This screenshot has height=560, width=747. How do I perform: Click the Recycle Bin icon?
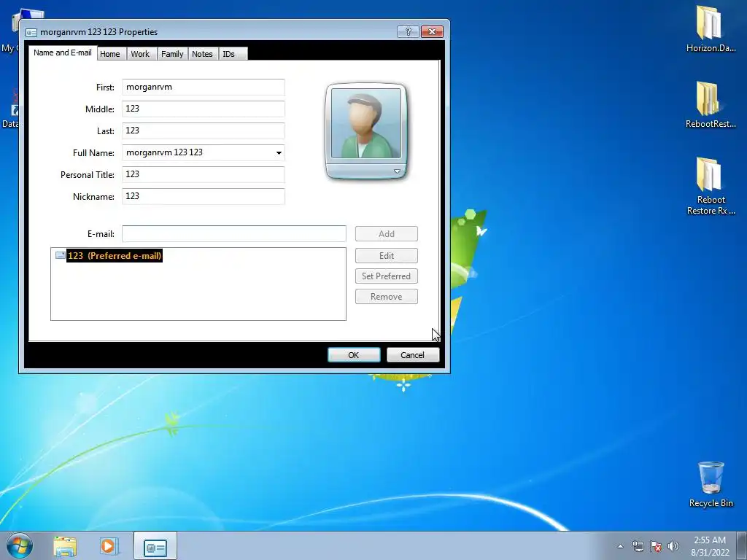coord(711,484)
